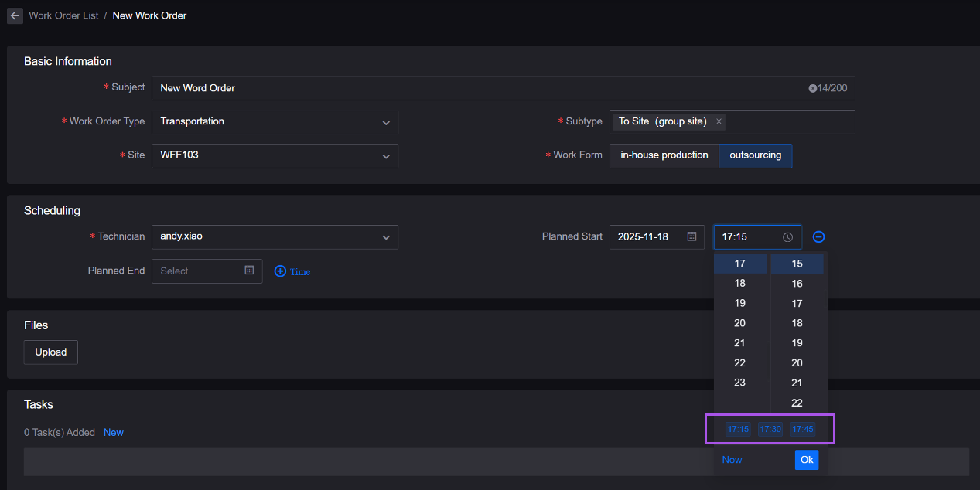Add time to Planned End

click(292, 271)
